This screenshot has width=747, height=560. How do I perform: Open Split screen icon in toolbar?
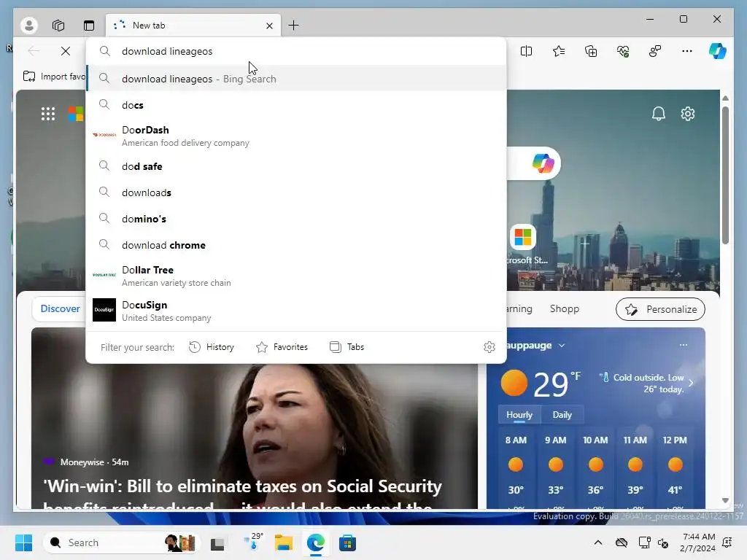527,51
